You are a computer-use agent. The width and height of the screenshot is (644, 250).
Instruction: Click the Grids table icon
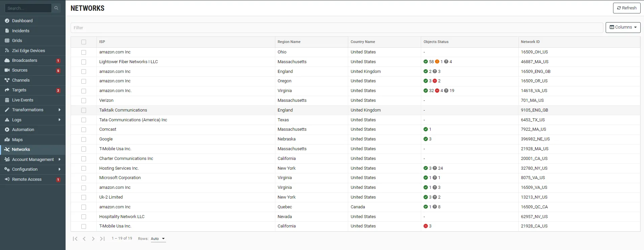pos(7,41)
